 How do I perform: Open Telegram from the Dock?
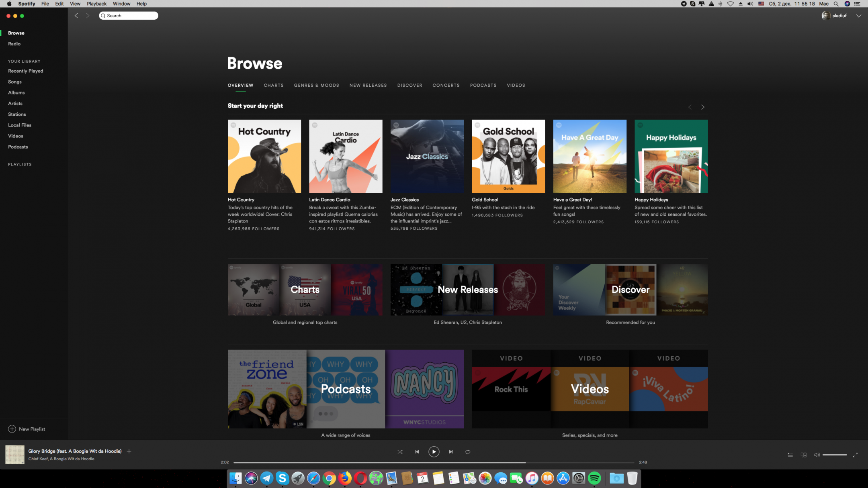(267, 478)
